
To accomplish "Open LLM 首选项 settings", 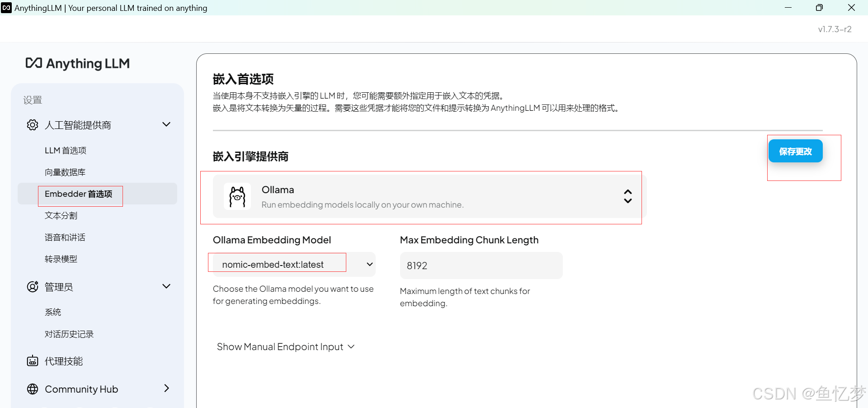I will pos(66,151).
